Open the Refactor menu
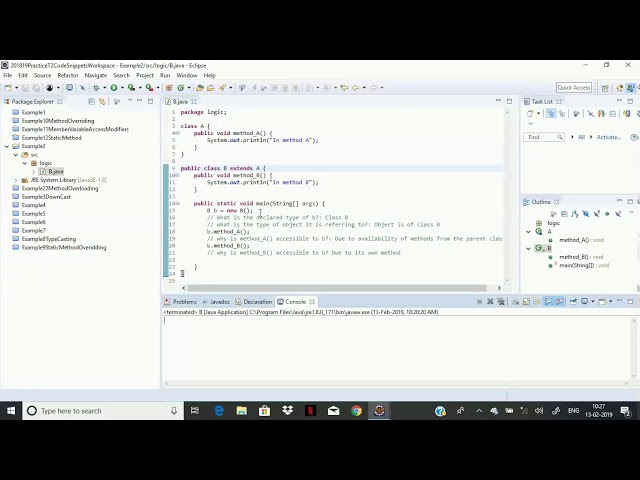This screenshot has width=640, height=480. (x=68, y=75)
